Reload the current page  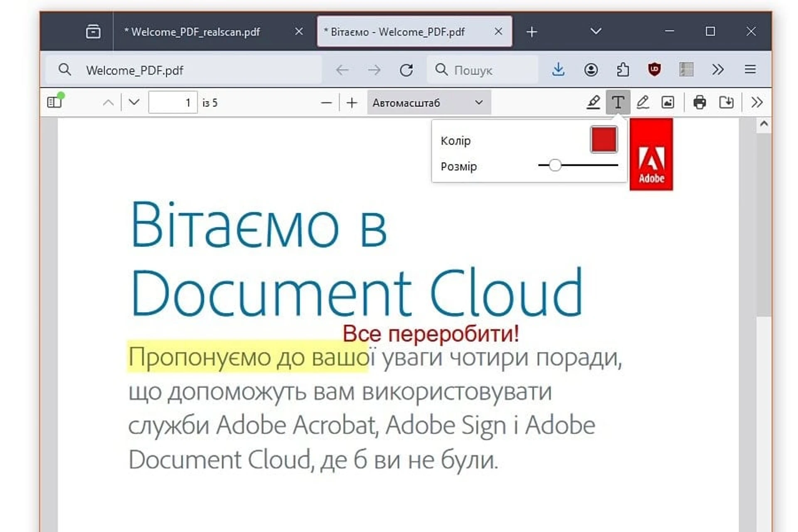tap(406, 70)
